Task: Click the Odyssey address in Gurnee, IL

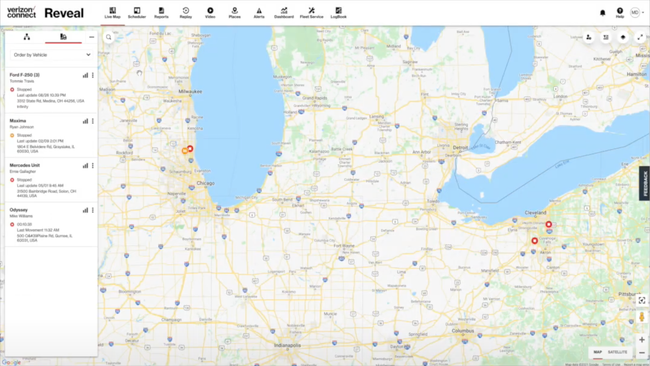Action: coord(44,238)
